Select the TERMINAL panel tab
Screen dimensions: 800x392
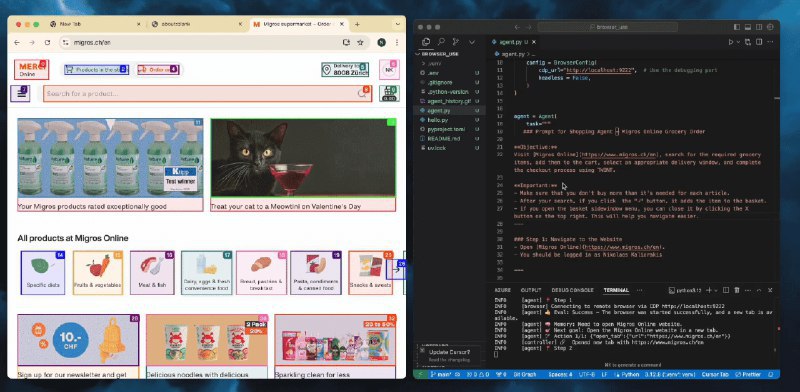tap(616, 290)
